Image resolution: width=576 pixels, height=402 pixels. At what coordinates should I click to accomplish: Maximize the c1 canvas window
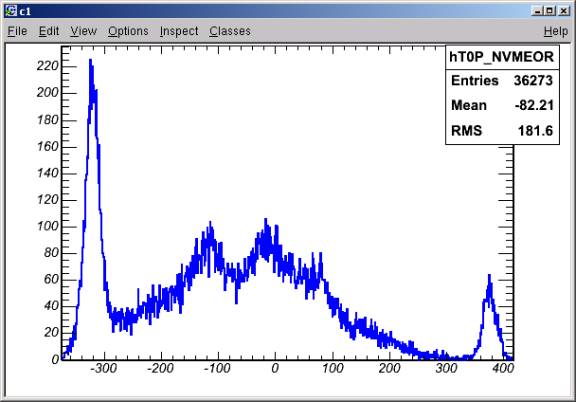(x=550, y=11)
